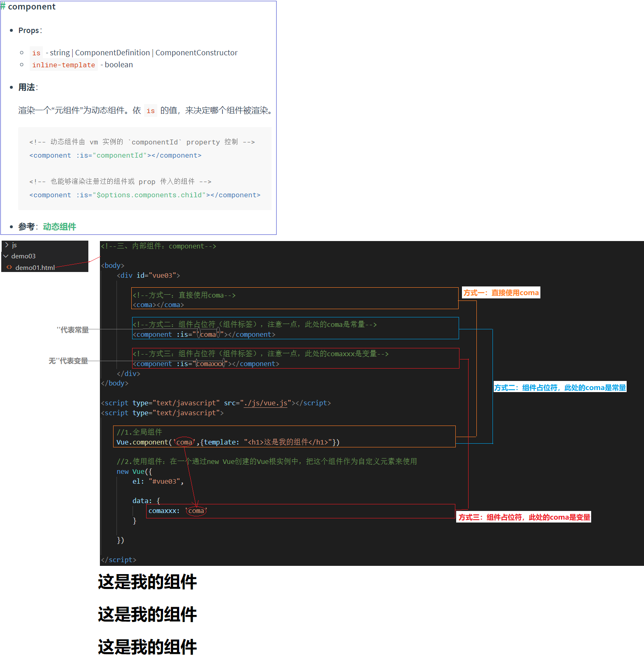Image resolution: width=644 pixels, height=655 pixels.
Task: Click the ''代表常量 annotation text
Action: (73, 330)
